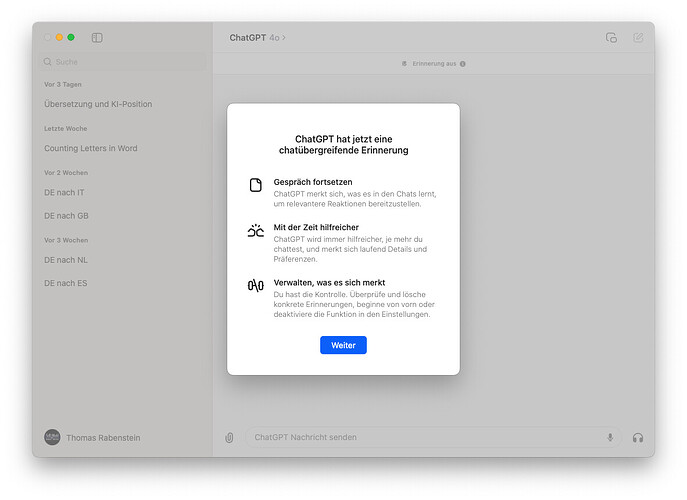Screen dimensions: 687x500
Task: Click the Vor 3 Wochen section header
Action: coord(66,241)
